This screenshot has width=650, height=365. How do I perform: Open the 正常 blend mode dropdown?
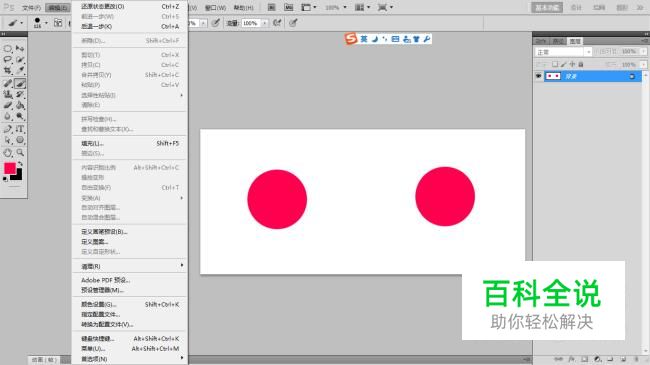point(563,52)
